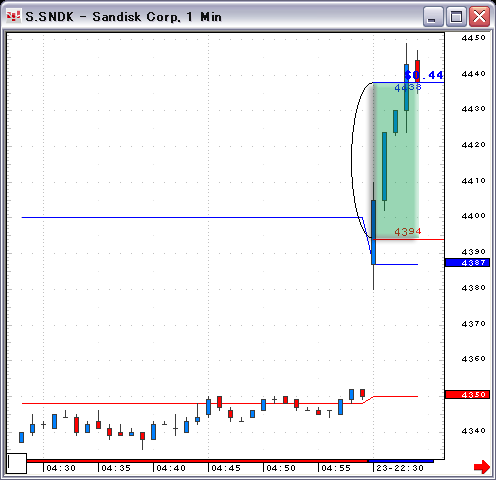The width and height of the screenshot is (496, 480).
Task: Click the 4410 price axis label
Action: click(x=473, y=181)
